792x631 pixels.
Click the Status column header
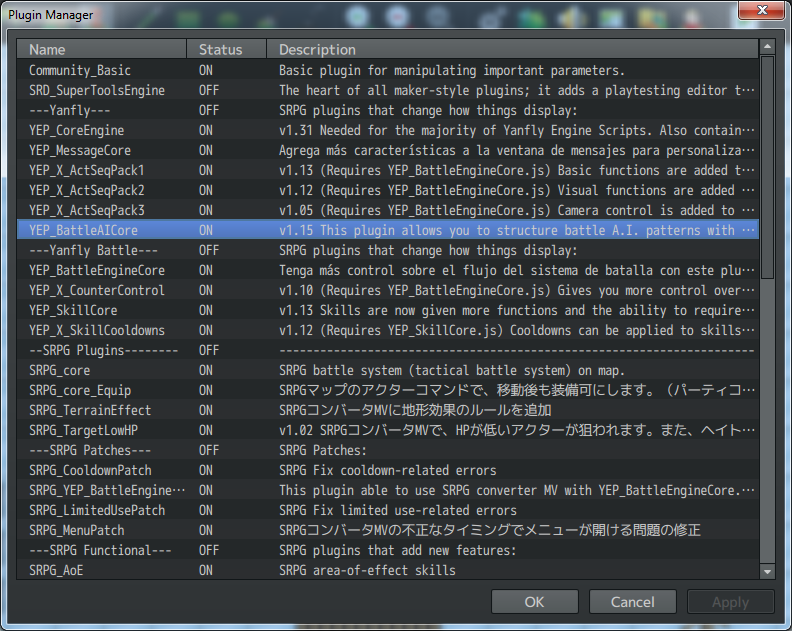226,50
